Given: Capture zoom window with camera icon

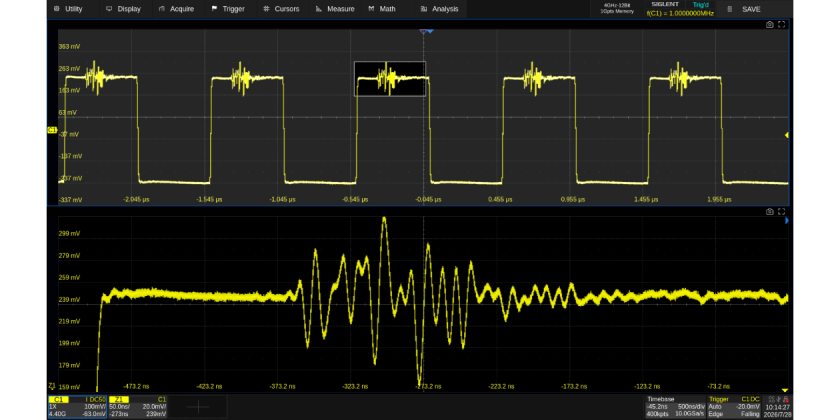Looking at the screenshot, I should tap(770, 212).
